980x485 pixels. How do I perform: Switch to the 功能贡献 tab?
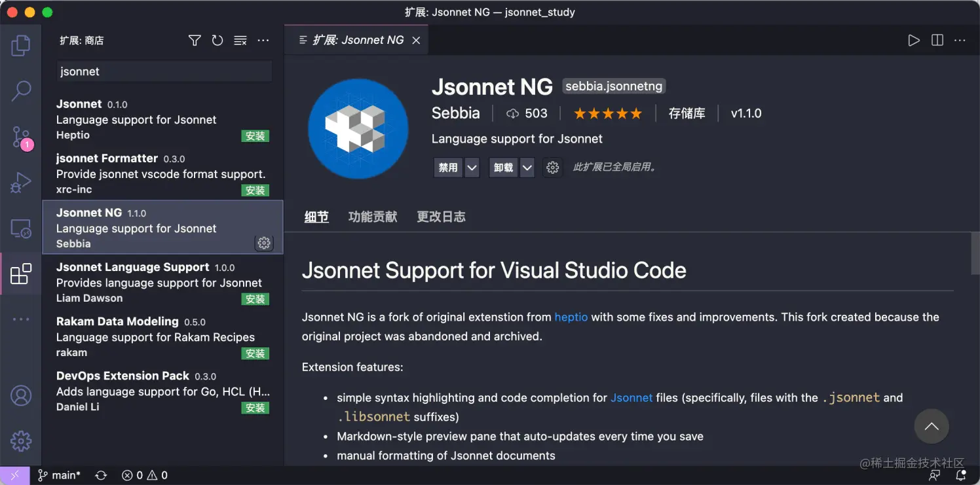372,217
